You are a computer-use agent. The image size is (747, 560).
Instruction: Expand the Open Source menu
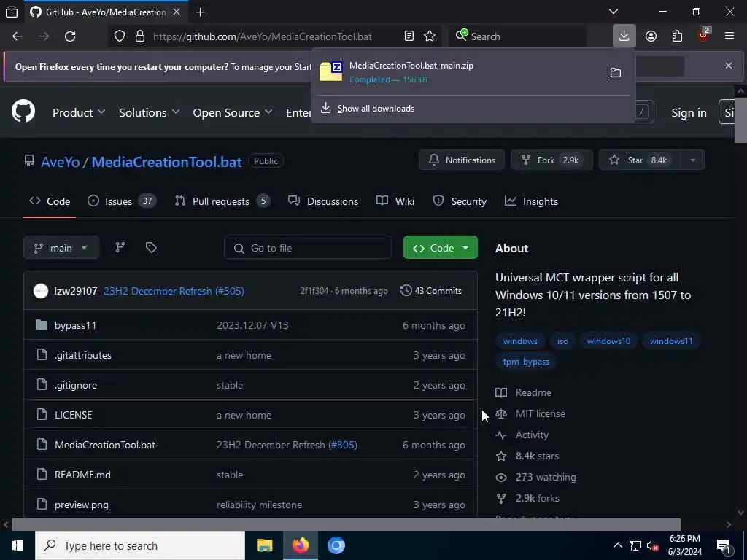tap(233, 112)
